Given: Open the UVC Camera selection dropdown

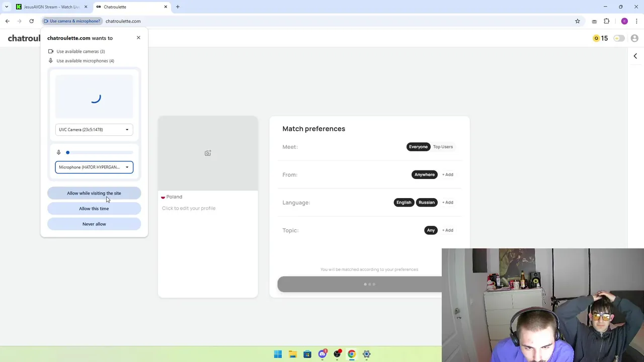Looking at the screenshot, I should [94, 130].
